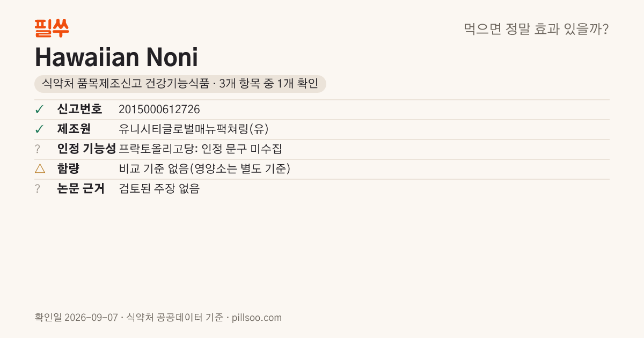Click the green checkmark beside 신고번호

point(39,109)
